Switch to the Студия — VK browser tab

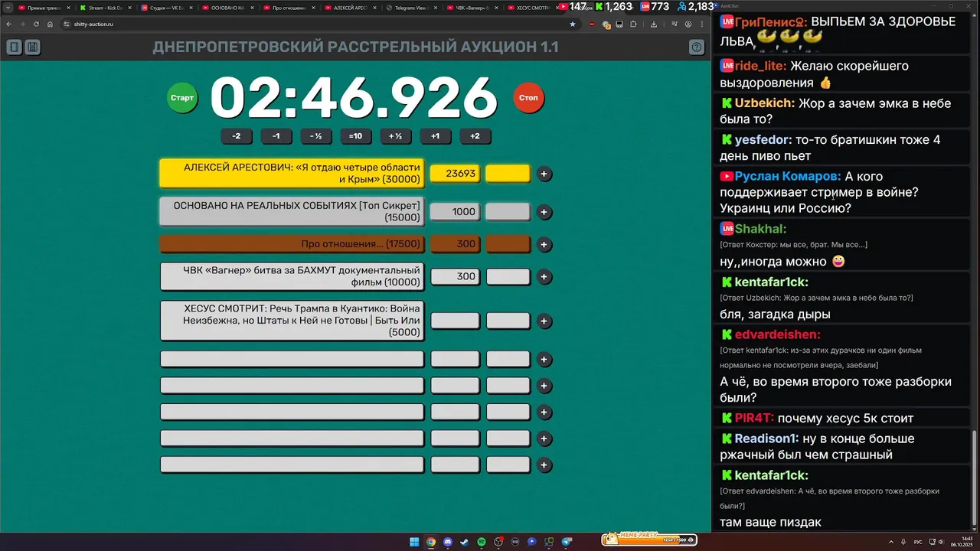[166, 8]
